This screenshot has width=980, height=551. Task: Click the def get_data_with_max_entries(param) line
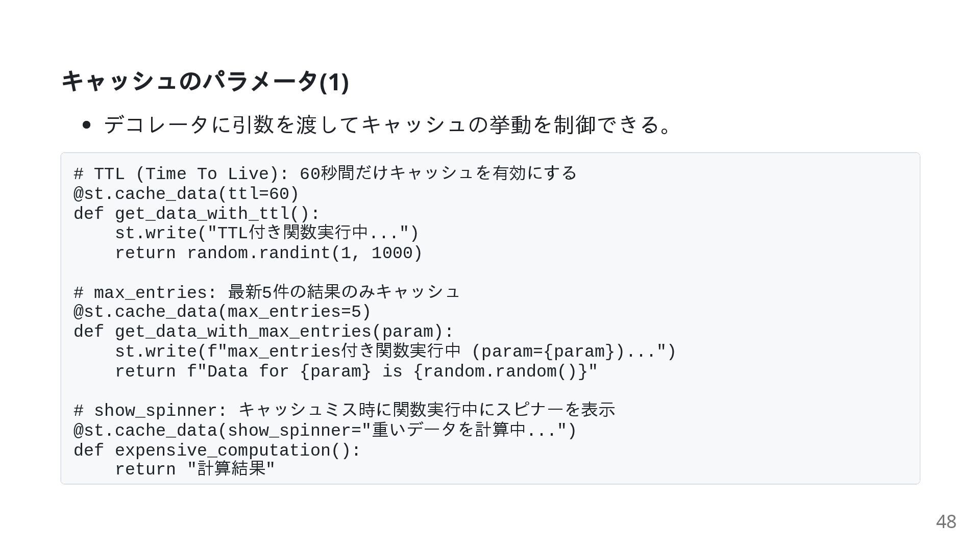point(263,332)
